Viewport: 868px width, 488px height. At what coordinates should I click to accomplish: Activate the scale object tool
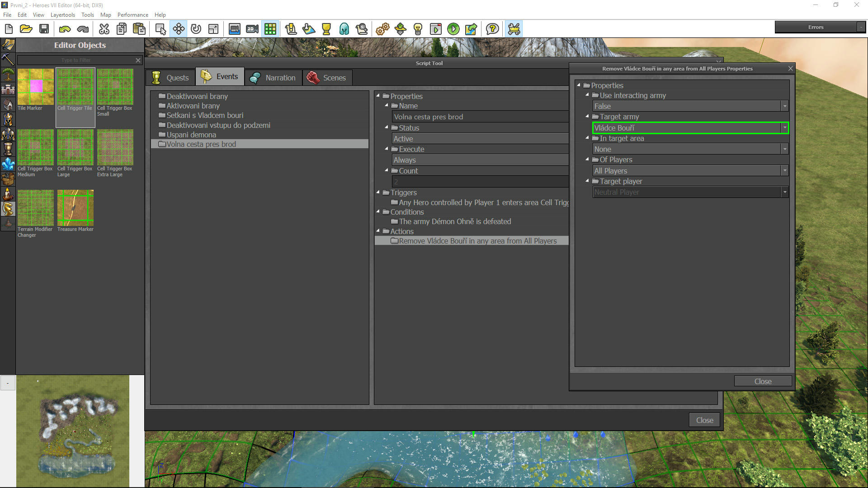click(213, 29)
